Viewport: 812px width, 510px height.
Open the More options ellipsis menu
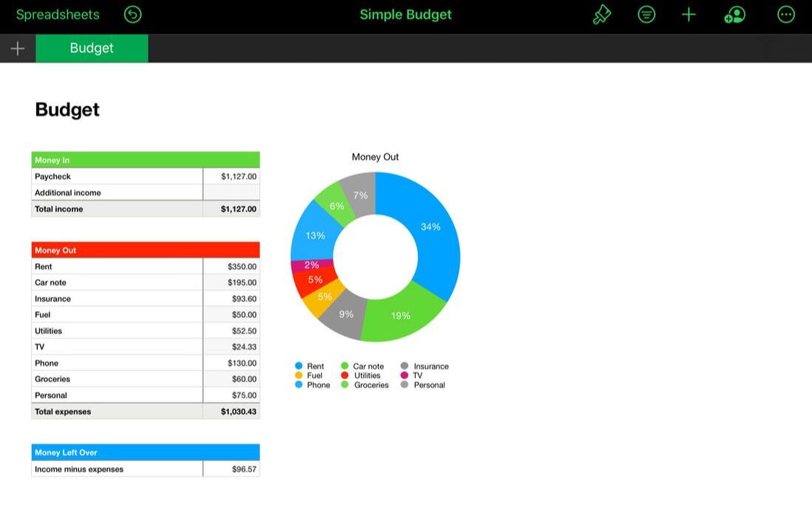pyautogui.click(x=786, y=14)
